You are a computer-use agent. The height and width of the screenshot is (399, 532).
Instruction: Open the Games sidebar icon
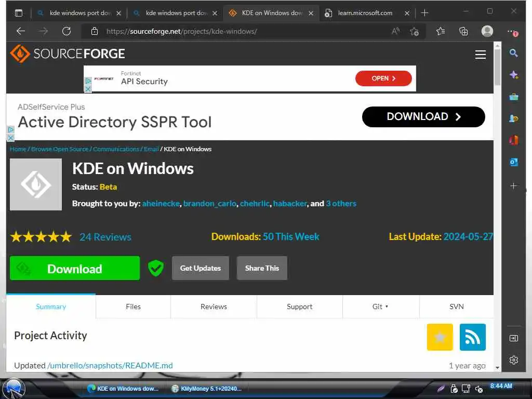pos(514,119)
